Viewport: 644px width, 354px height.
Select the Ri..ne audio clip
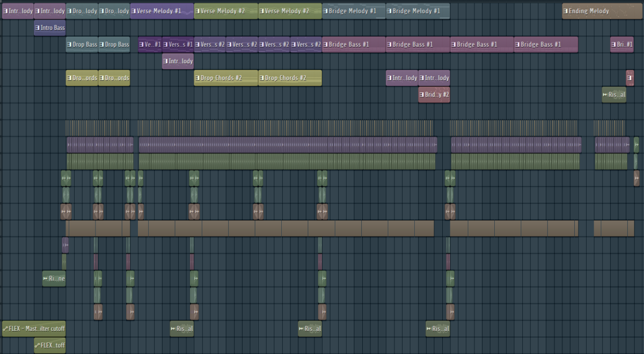(54, 278)
